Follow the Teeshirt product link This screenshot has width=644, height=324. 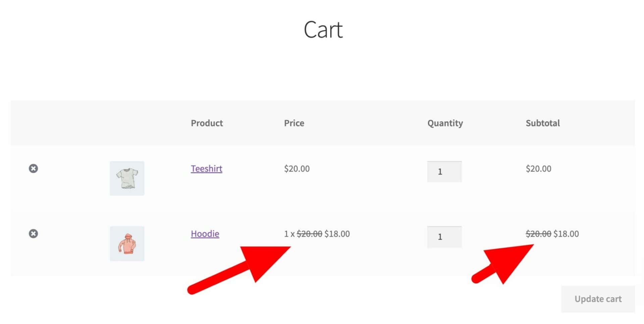pos(207,169)
